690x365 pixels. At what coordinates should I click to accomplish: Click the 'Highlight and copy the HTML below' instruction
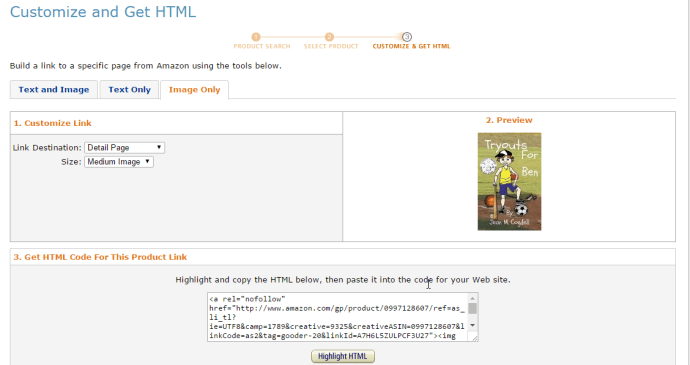click(x=343, y=280)
